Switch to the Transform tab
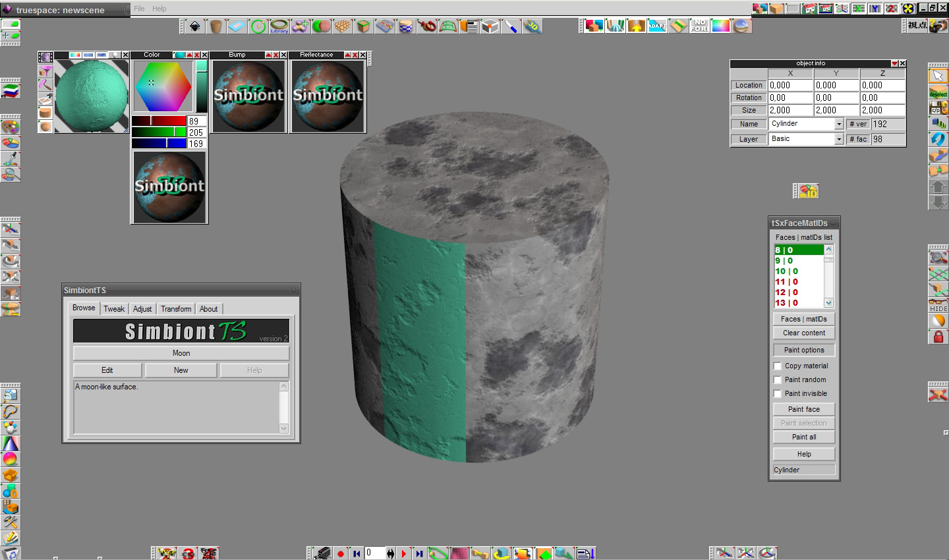Screen dimensions: 949x560 pos(176,309)
